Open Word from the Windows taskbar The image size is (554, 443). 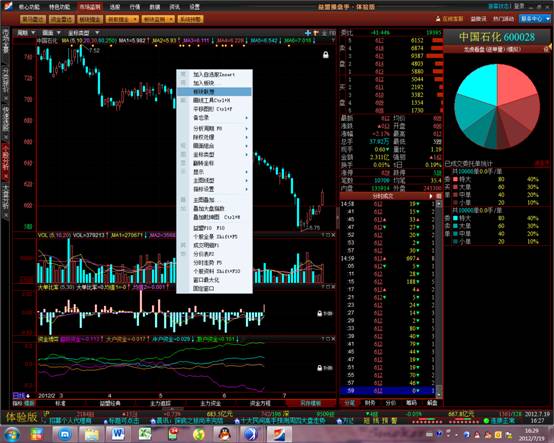coord(118,434)
